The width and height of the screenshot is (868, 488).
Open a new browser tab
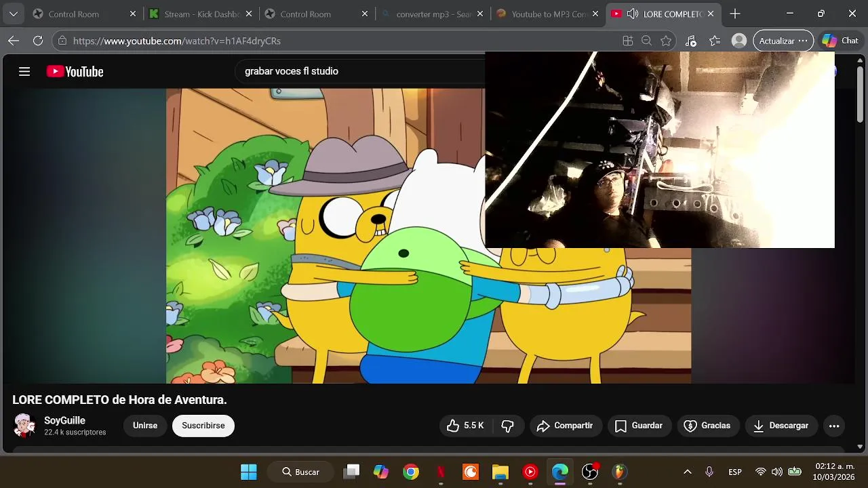pyautogui.click(x=735, y=14)
